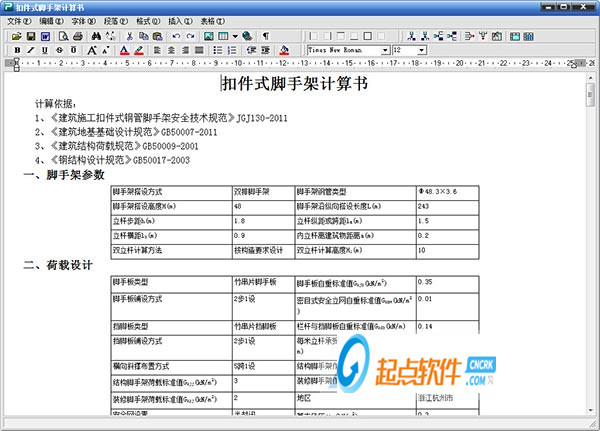The width and height of the screenshot is (600, 431).
Task: Open the 文件 menu
Action: [x=19, y=21]
